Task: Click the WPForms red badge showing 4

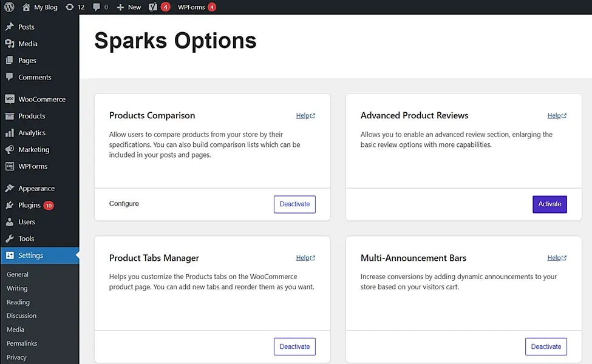Action: click(x=212, y=7)
